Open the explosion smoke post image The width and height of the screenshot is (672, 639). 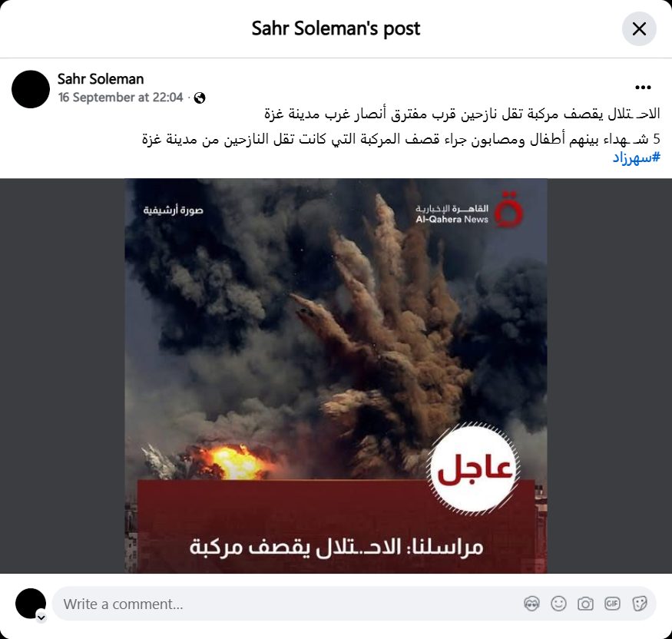point(336,376)
